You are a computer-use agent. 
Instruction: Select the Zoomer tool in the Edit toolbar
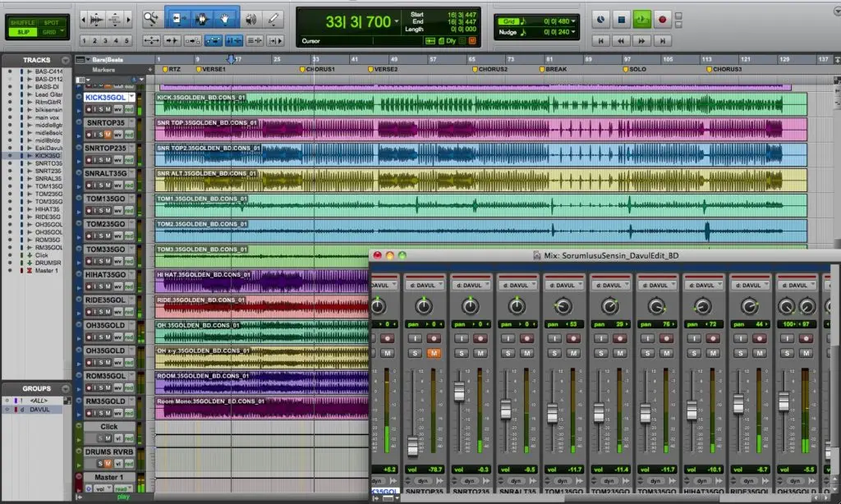(152, 17)
